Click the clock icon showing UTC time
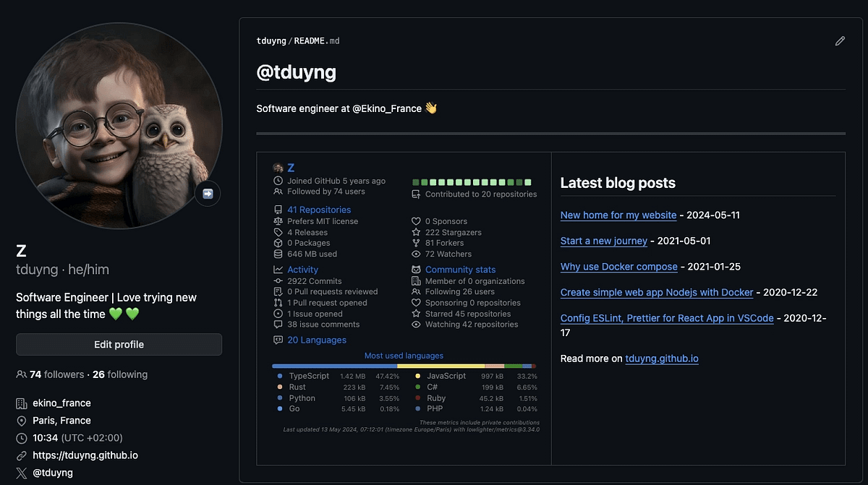The image size is (868, 485). 22,438
